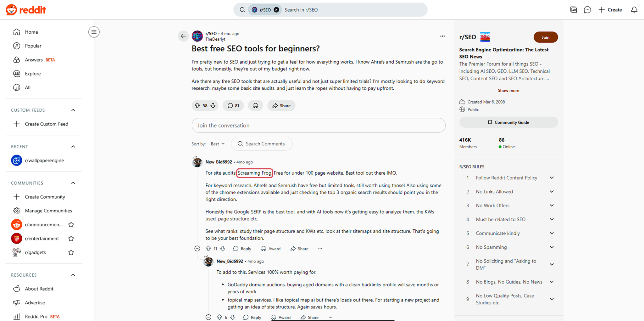The width and height of the screenshot is (644, 321).
Task: Share the first New_Bid6992 comment
Action: (x=299, y=249)
